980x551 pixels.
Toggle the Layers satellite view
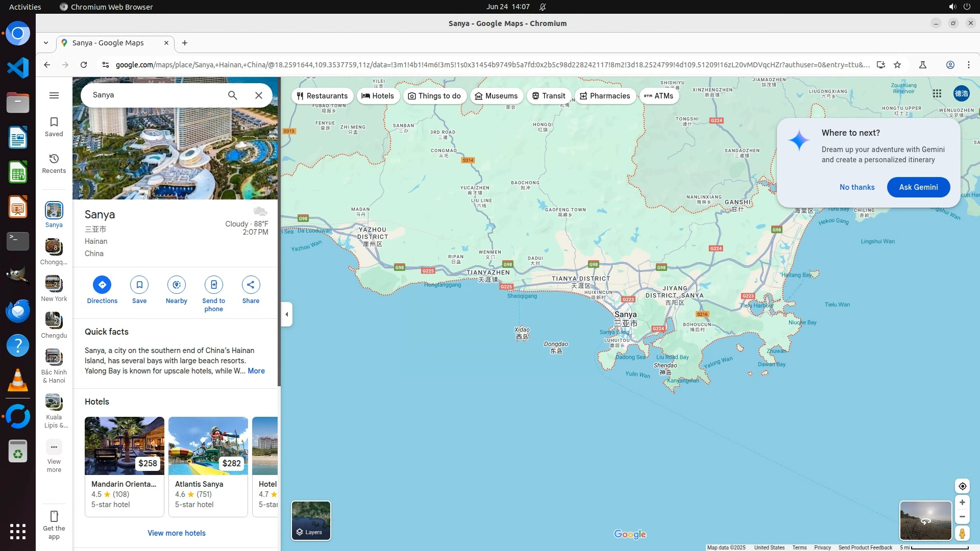(311, 520)
